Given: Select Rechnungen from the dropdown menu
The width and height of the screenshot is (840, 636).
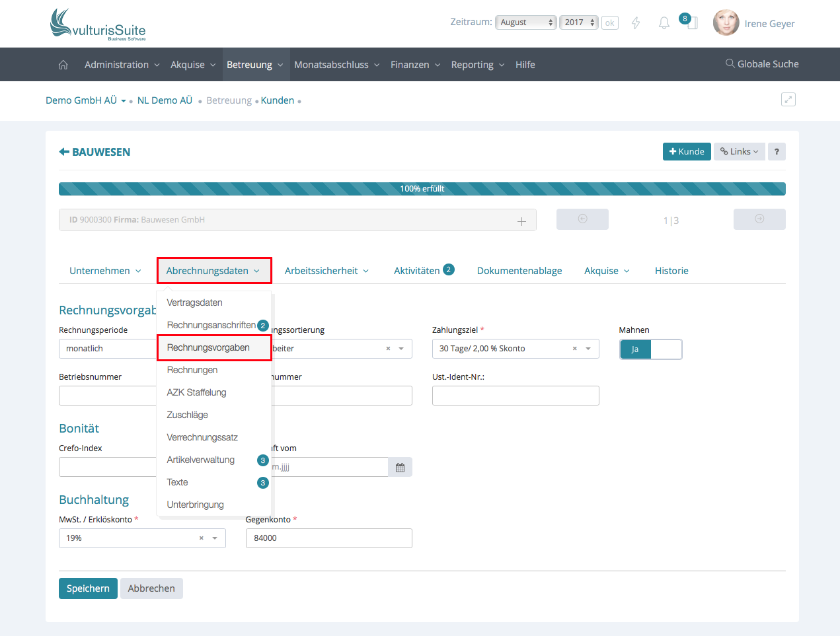Looking at the screenshot, I should pos(192,370).
